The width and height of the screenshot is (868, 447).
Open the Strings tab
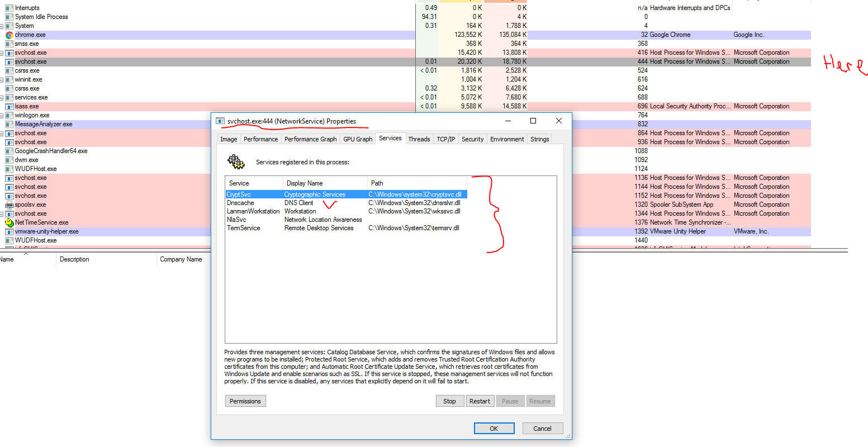click(x=539, y=139)
